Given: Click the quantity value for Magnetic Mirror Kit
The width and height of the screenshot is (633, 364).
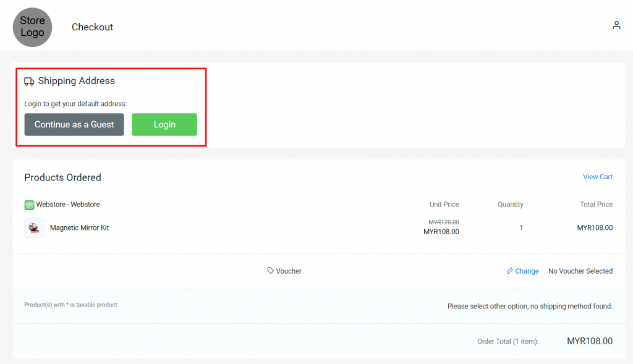Looking at the screenshot, I should click(x=521, y=227).
